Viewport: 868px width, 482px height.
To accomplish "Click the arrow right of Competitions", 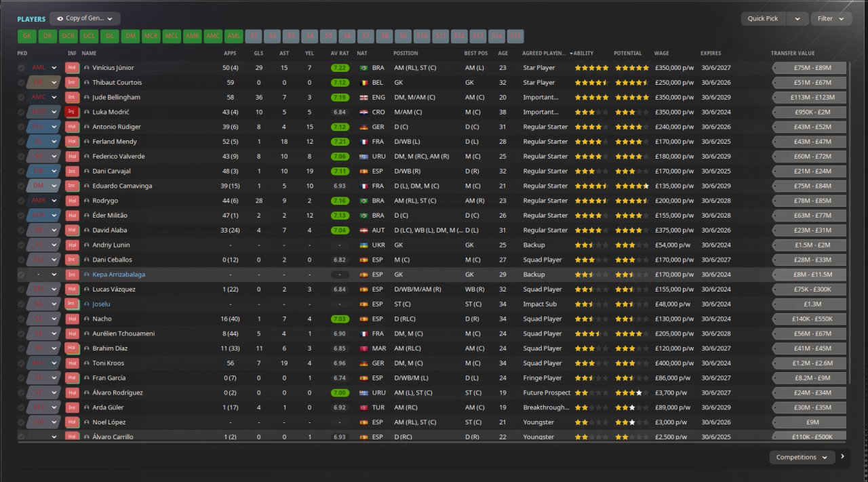I will (842, 457).
